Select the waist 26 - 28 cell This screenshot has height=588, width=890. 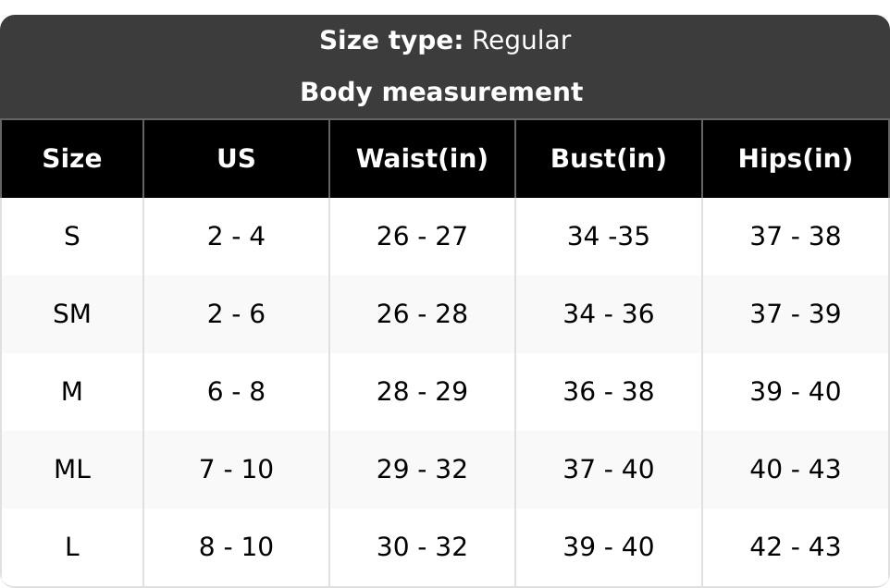point(422,314)
